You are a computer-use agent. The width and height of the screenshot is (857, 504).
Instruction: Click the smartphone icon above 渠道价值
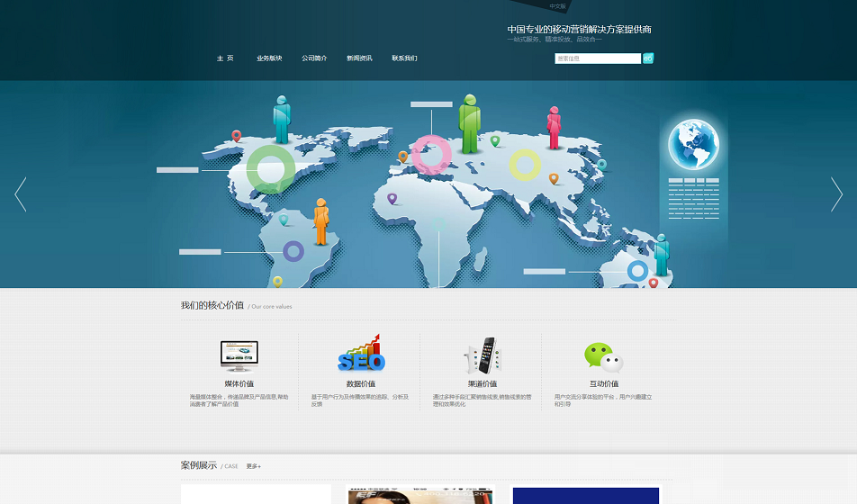[483, 355]
